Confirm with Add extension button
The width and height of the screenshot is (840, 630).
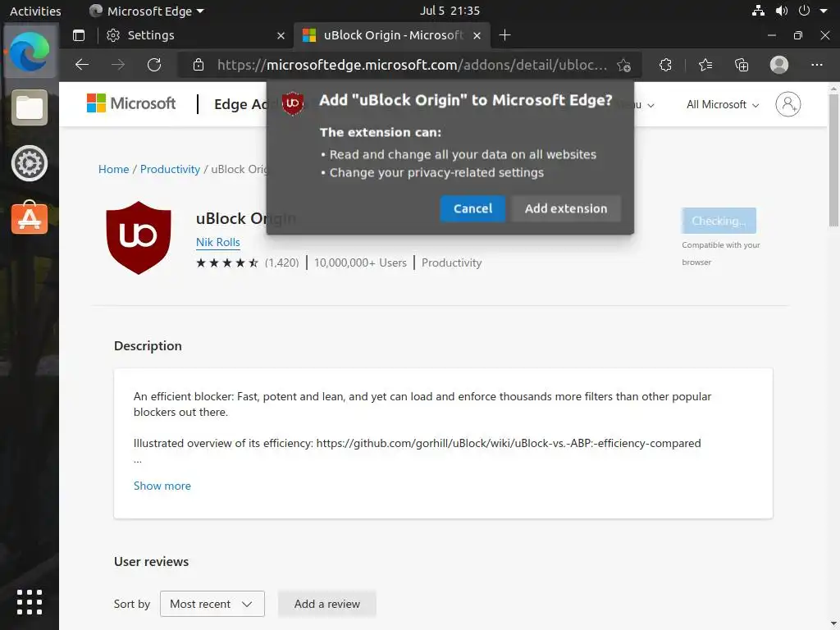566,208
